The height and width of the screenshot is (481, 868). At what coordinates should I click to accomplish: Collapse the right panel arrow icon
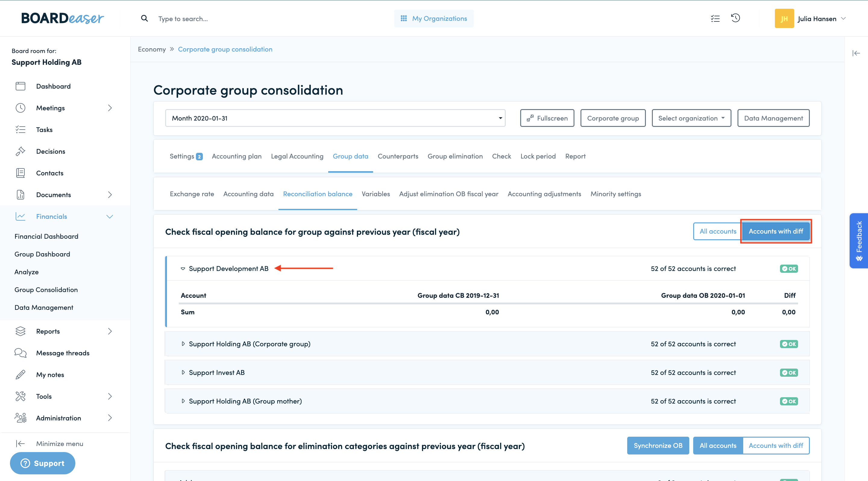[x=856, y=53]
